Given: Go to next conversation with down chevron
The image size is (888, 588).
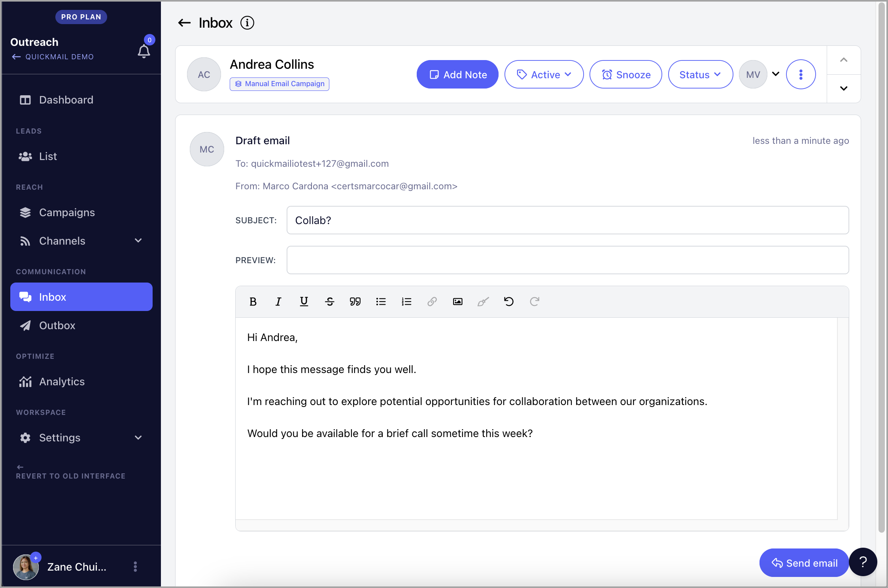Looking at the screenshot, I should (844, 89).
